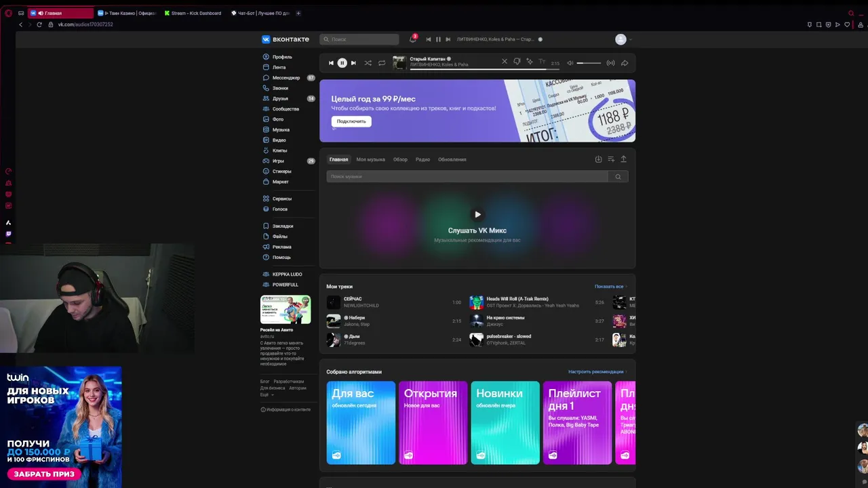
Task: Open Клипы in the left sidebar
Action: coord(279,150)
